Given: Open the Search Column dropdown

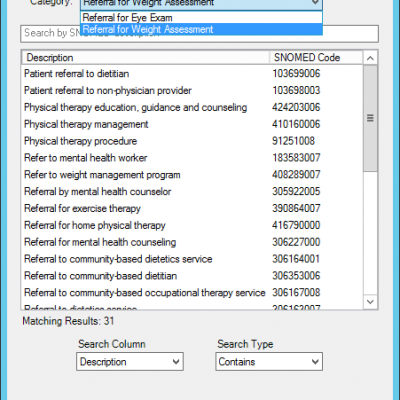Looking at the screenshot, I should 130,362.
